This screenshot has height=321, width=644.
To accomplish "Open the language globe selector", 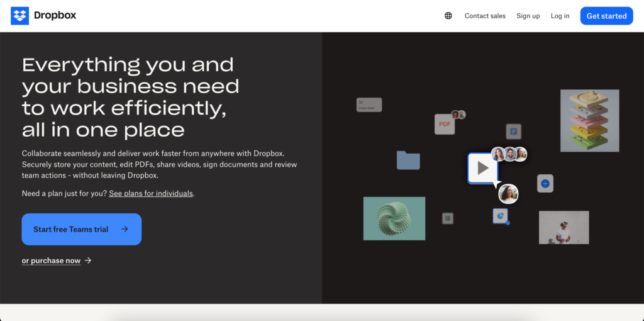I will click(x=448, y=16).
